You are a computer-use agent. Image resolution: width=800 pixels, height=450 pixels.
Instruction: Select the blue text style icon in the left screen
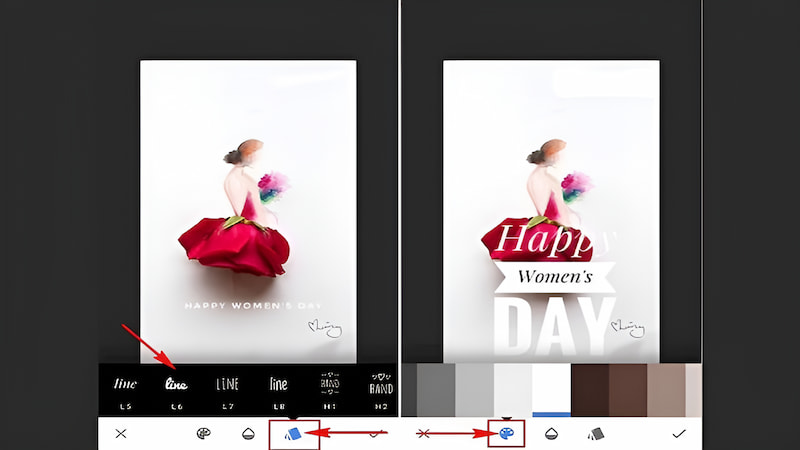tap(293, 434)
